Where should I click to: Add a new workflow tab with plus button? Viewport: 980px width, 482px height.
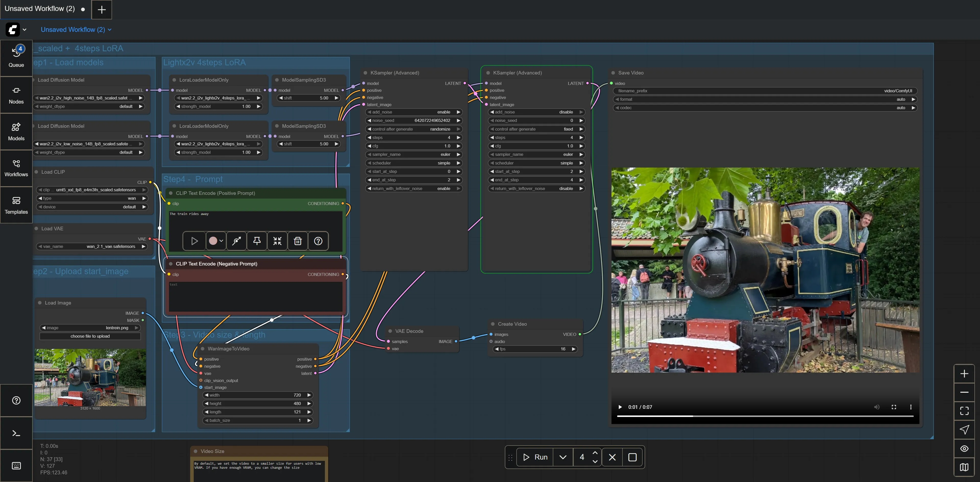(x=102, y=9)
